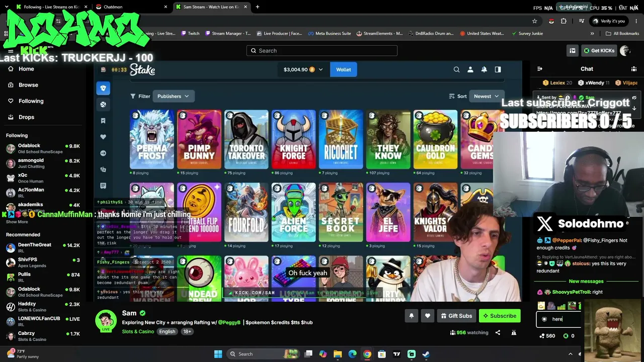Report the stream using flag icon
Viewport: 644px width, 362px height.
pyautogui.click(x=514, y=332)
